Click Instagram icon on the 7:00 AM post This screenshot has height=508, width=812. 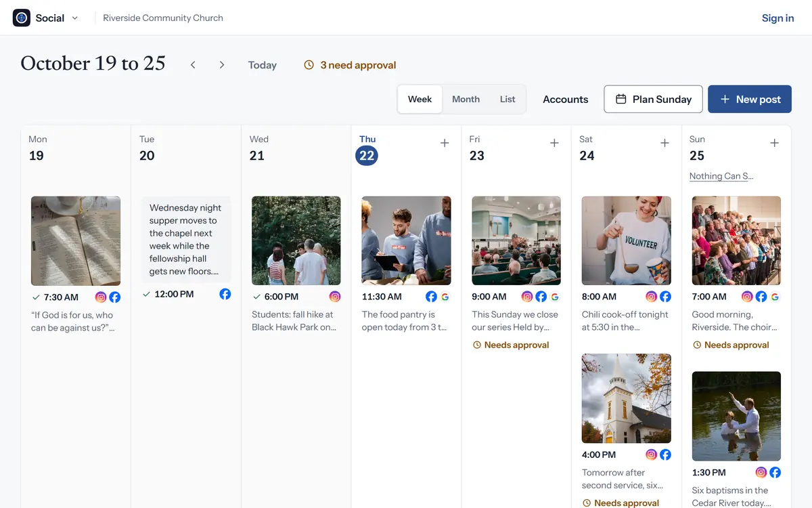747,297
